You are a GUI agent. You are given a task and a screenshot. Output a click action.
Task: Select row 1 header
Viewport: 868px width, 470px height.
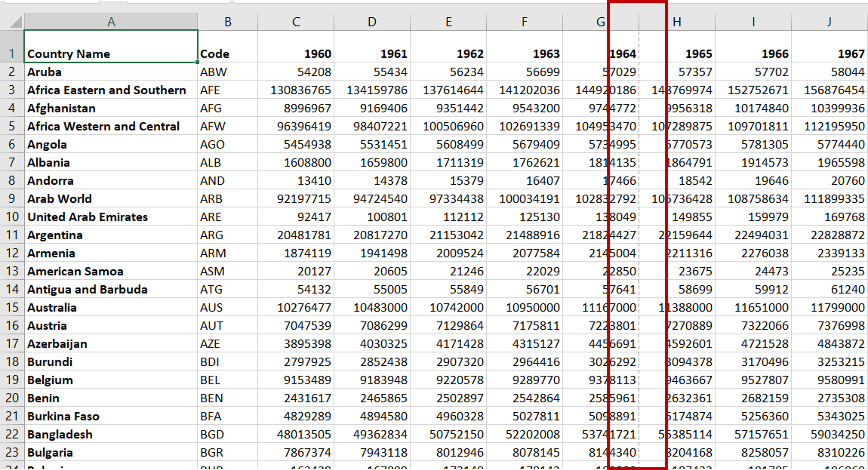click(12, 47)
